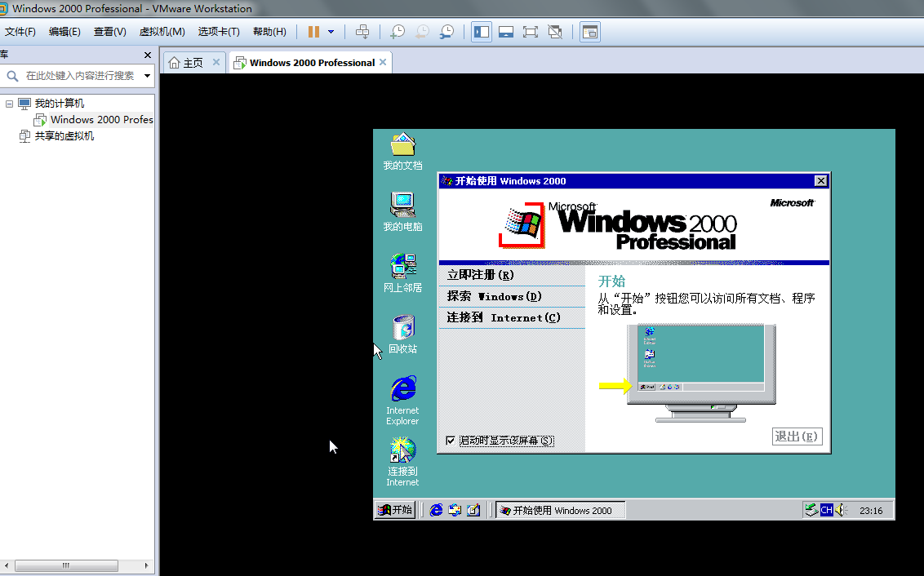This screenshot has width=924, height=576.
Task: Open the library search dropdown arrow
Action: (x=147, y=75)
